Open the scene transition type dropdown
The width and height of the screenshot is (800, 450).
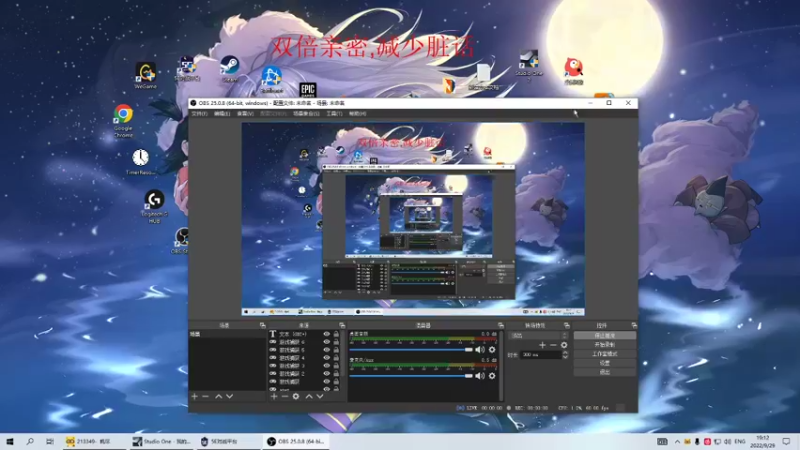pos(538,336)
